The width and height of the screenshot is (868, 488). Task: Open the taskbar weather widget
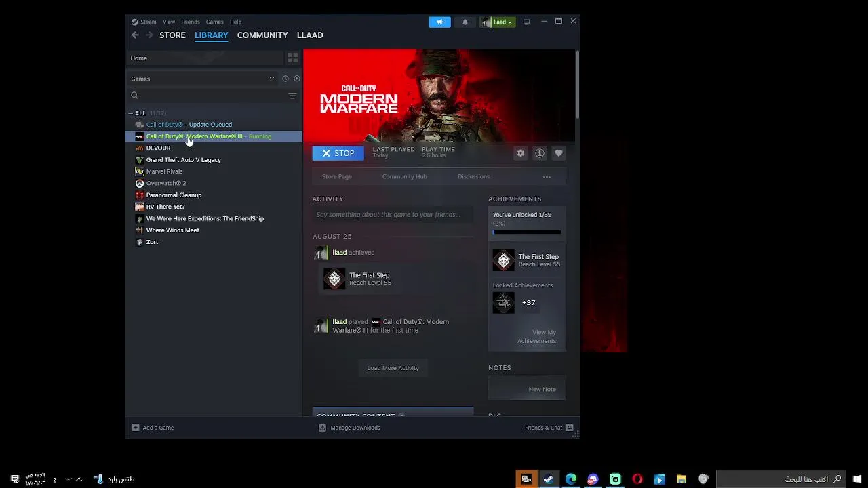(x=114, y=479)
